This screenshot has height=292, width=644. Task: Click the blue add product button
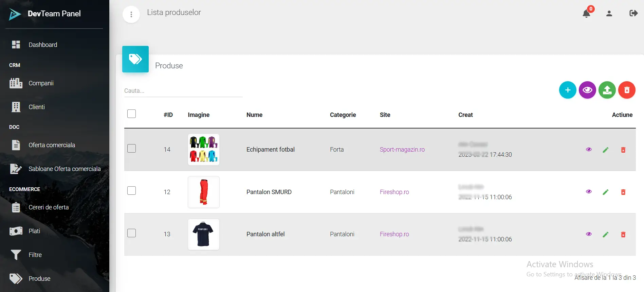(568, 90)
